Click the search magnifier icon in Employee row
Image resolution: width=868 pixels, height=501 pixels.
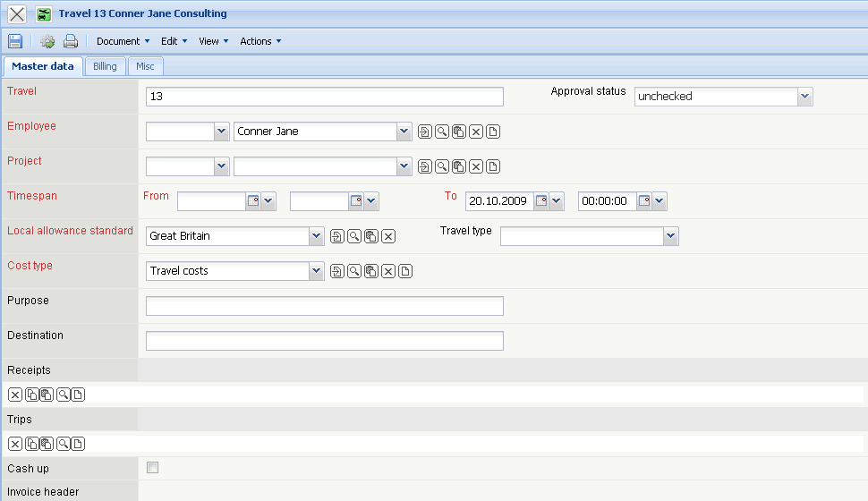(442, 132)
